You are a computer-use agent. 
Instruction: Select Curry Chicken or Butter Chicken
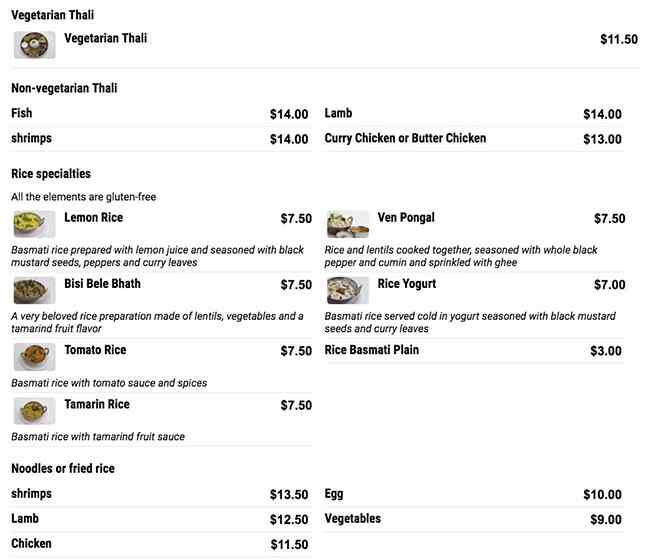(x=405, y=138)
